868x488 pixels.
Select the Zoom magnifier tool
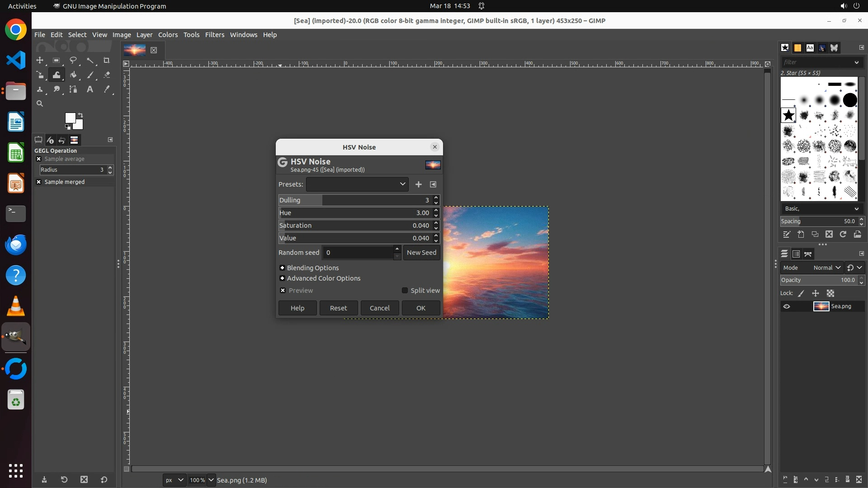(x=40, y=104)
